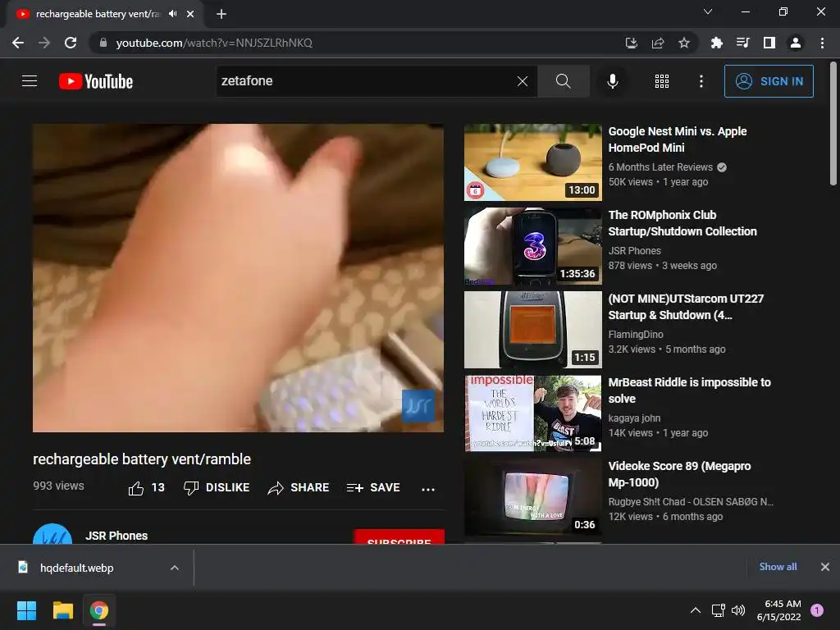840x630 pixels.
Task: Open YouTube settings three-dot menu
Action: click(x=701, y=81)
